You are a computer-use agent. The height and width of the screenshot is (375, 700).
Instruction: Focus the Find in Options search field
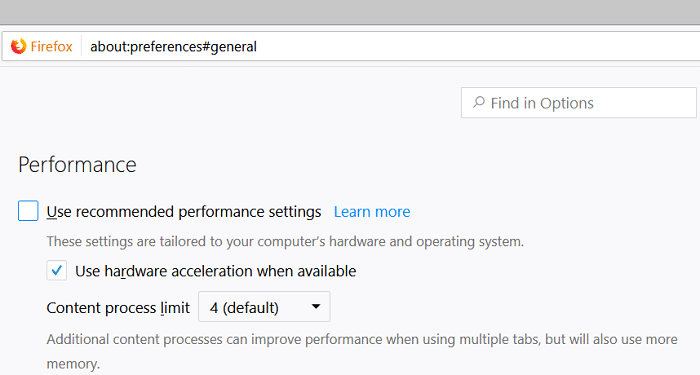click(x=579, y=103)
